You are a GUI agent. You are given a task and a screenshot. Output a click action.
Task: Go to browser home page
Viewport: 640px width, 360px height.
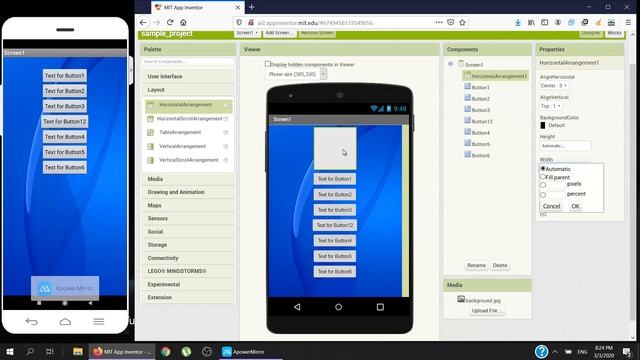coord(183,22)
